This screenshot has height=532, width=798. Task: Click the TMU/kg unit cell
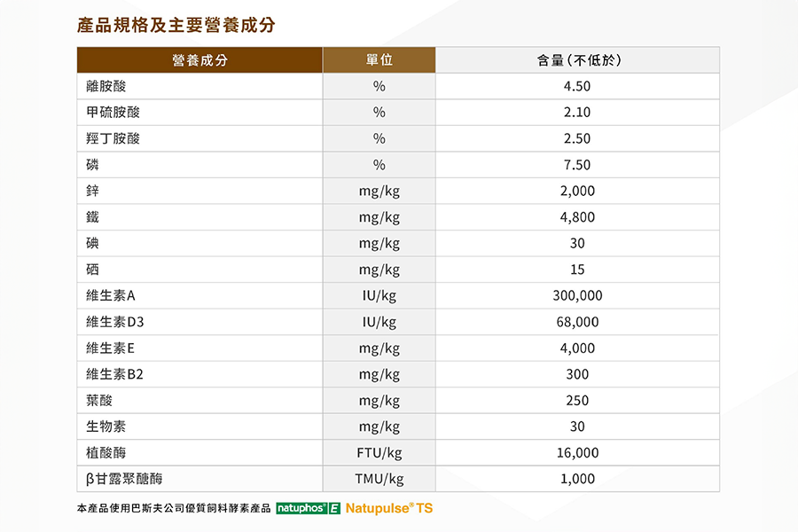coord(379,479)
